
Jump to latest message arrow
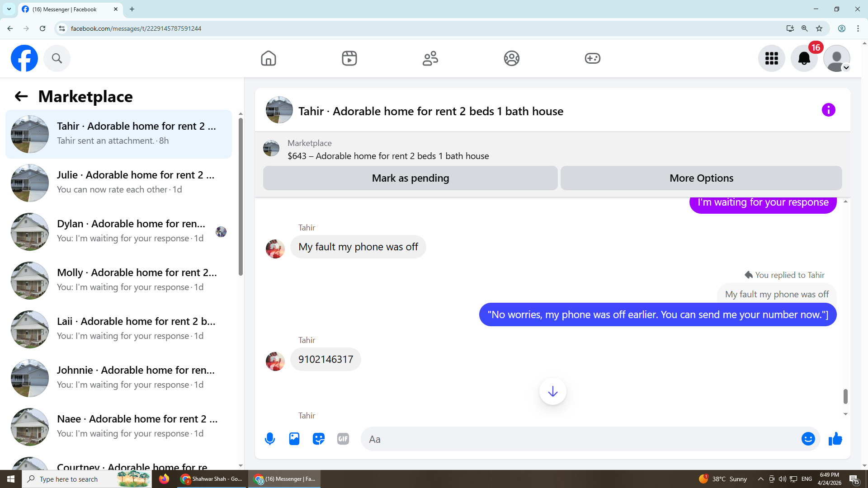[x=553, y=391]
